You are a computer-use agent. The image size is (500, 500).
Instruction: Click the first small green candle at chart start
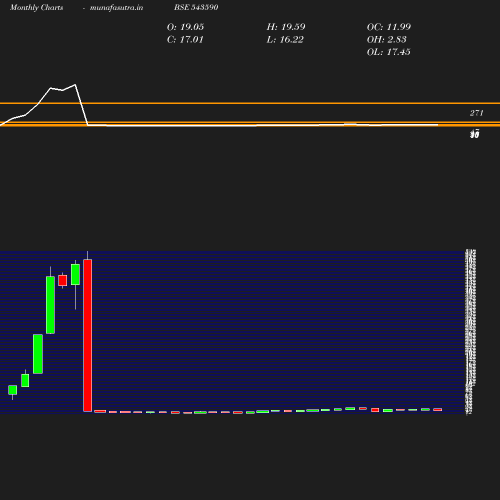(13, 390)
